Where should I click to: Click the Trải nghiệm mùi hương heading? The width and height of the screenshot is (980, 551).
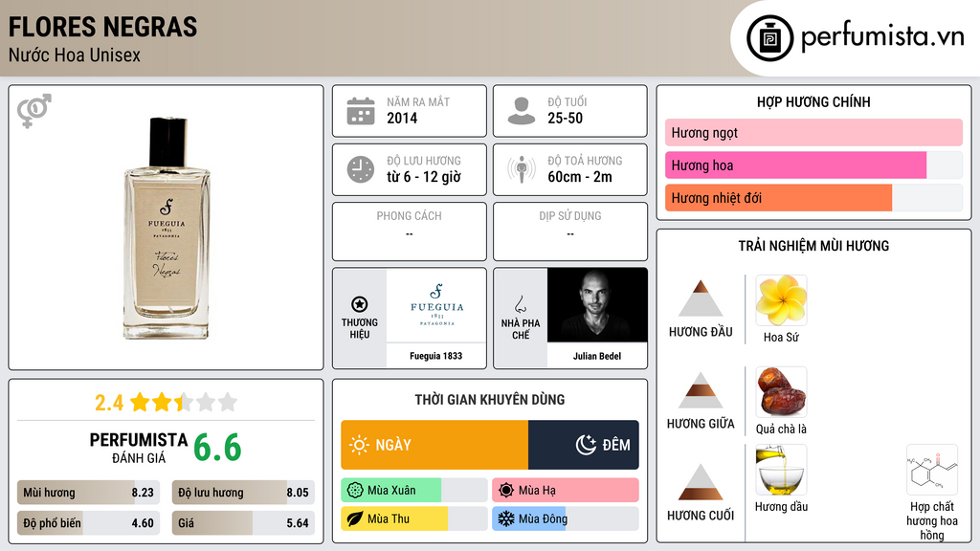point(813,246)
